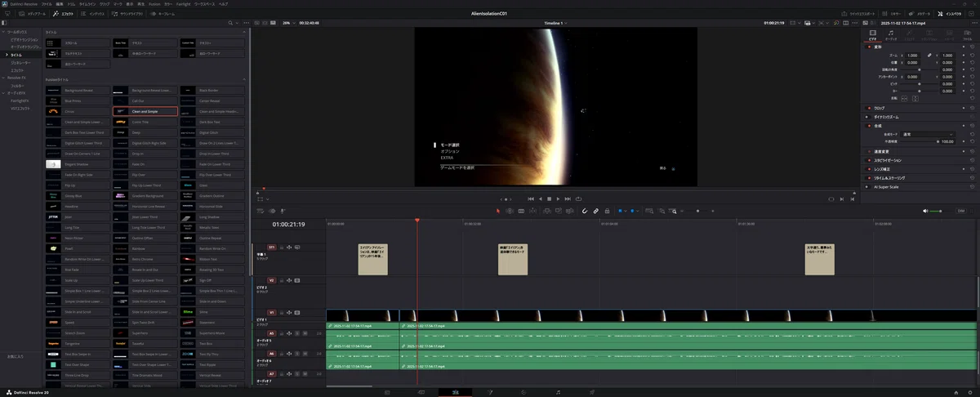
Task: Toggle the レンズ補正 enable switch
Action: 868,169
